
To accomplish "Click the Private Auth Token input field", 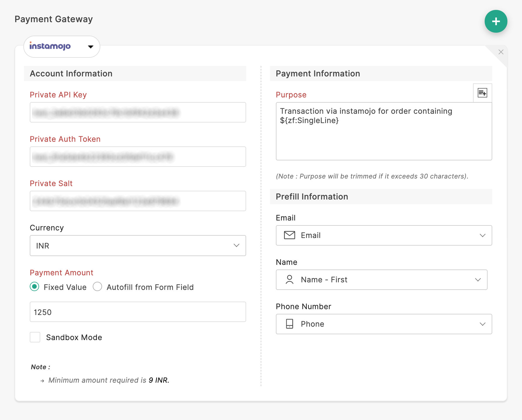I will (138, 157).
